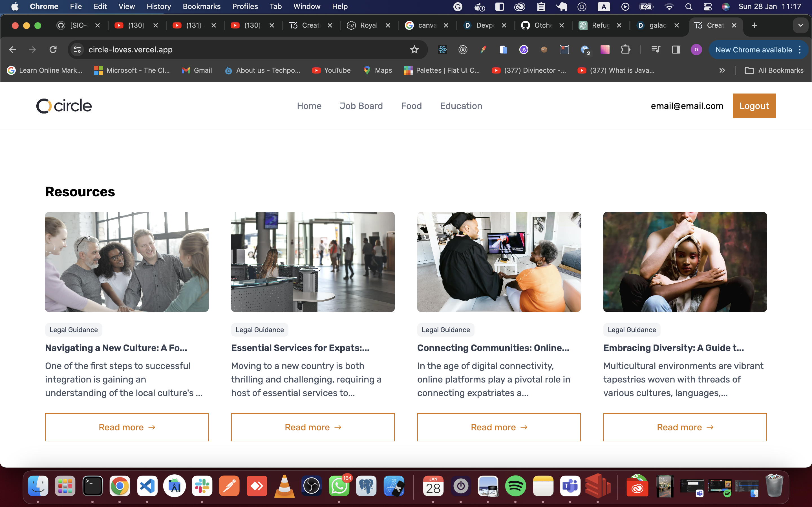
Task: Open the All Bookmarks folder
Action: pos(774,70)
